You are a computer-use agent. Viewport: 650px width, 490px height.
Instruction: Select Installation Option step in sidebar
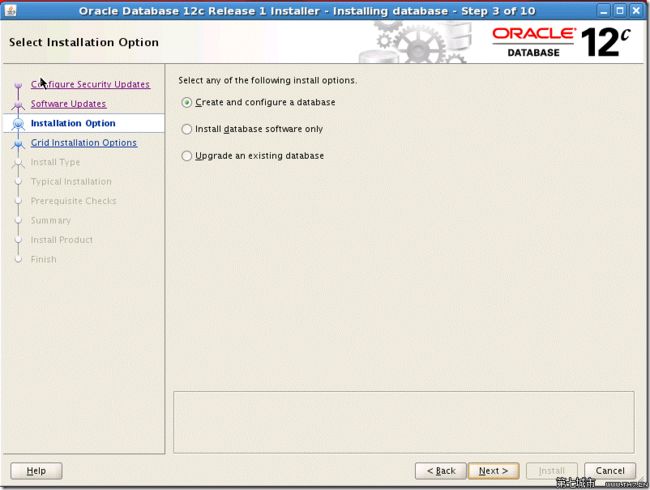pos(73,123)
